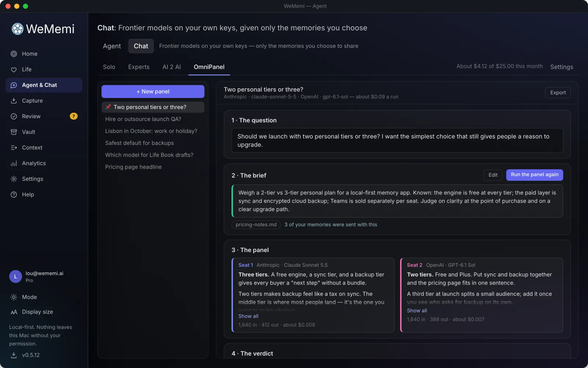Image resolution: width=588 pixels, height=368 pixels.
Task: Open Context via its list-arrow icon
Action: pyautogui.click(x=14, y=148)
